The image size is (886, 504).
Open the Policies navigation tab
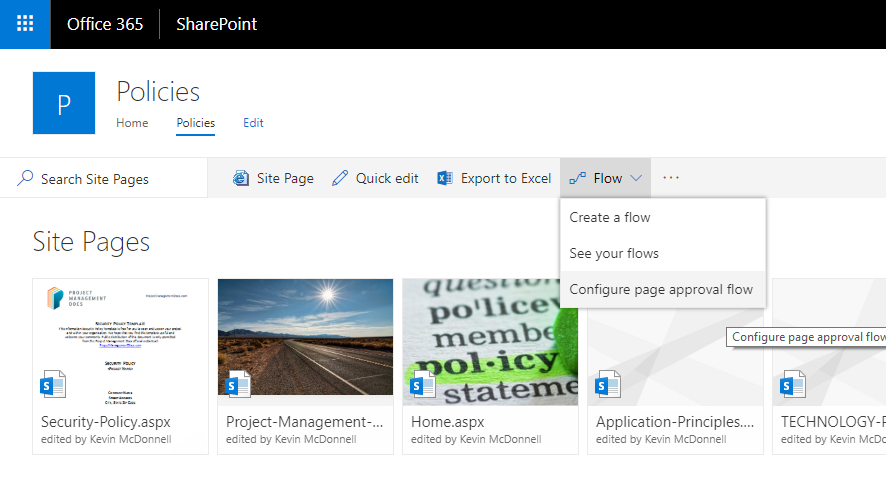[195, 123]
